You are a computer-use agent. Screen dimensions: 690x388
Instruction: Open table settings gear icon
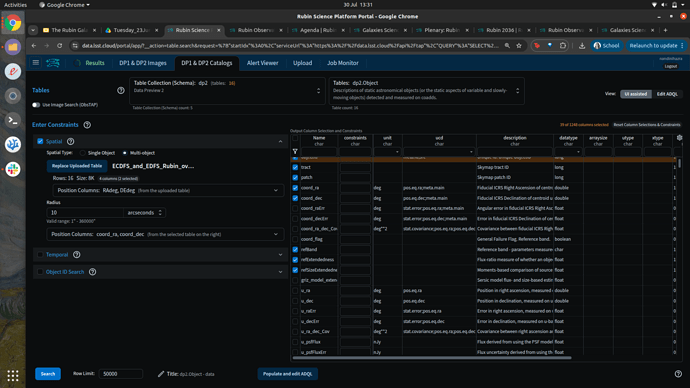[x=679, y=138]
